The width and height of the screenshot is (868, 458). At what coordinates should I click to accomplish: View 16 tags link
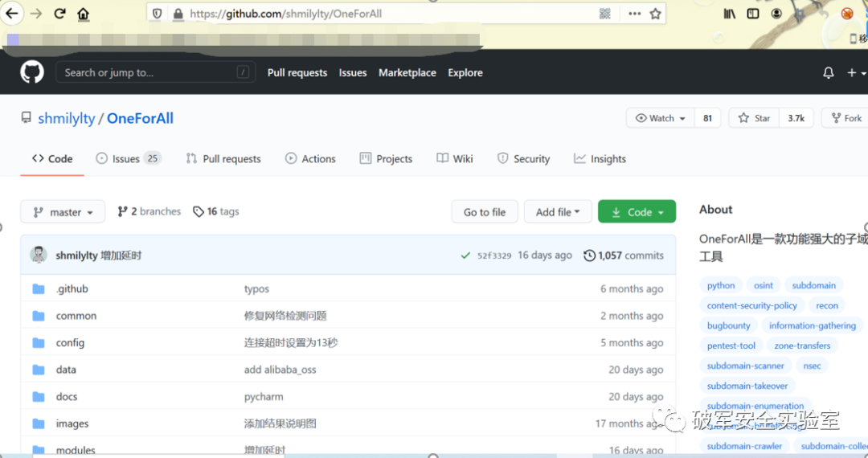tap(216, 211)
